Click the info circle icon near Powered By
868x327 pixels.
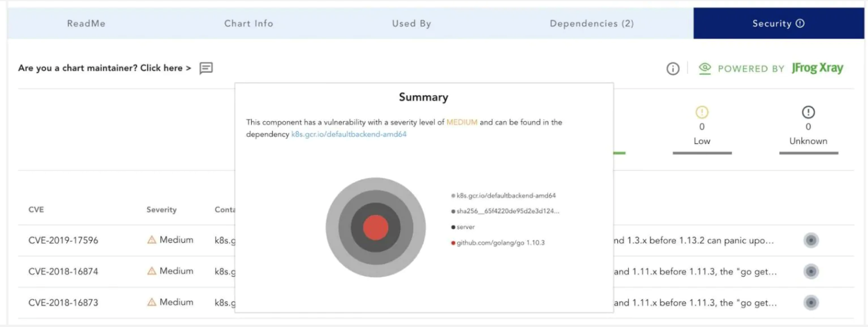coord(673,69)
